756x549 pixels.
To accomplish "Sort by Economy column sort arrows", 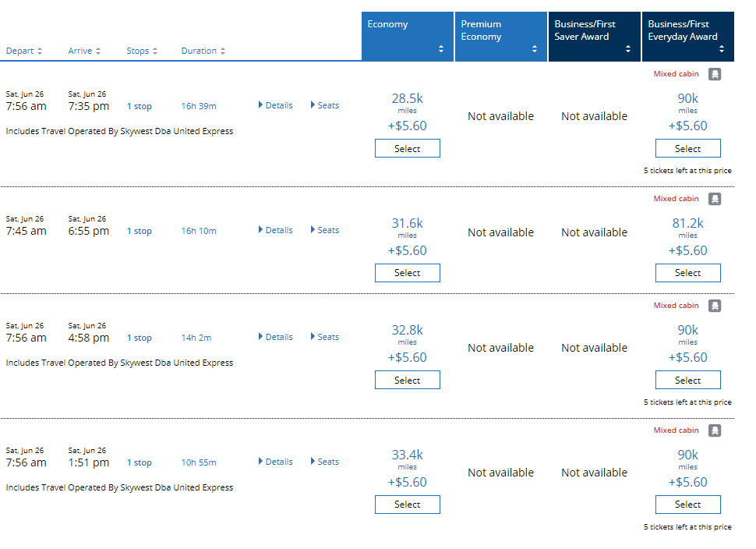I will pyautogui.click(x=440, y=48).
